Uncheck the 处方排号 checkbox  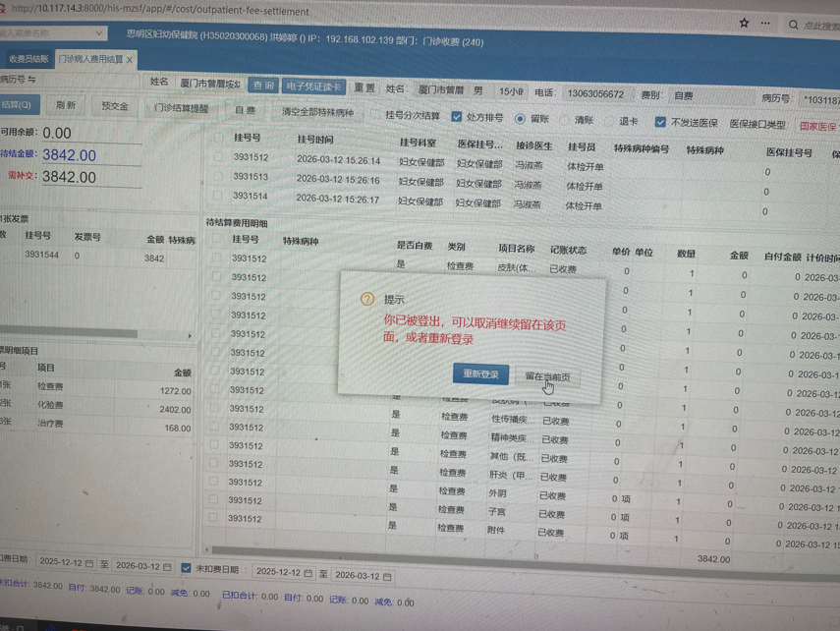(x=457, y=116)
